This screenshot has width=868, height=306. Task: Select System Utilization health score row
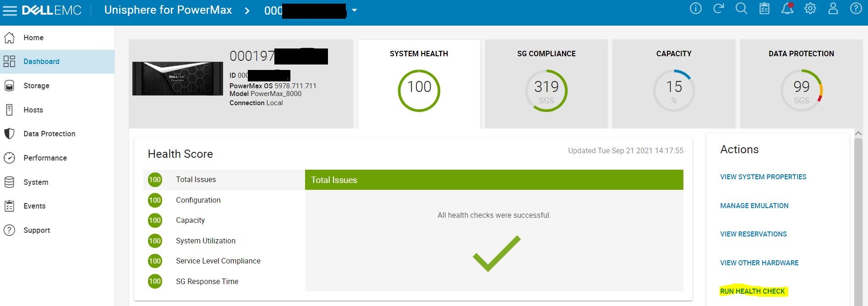pos(224,241)
